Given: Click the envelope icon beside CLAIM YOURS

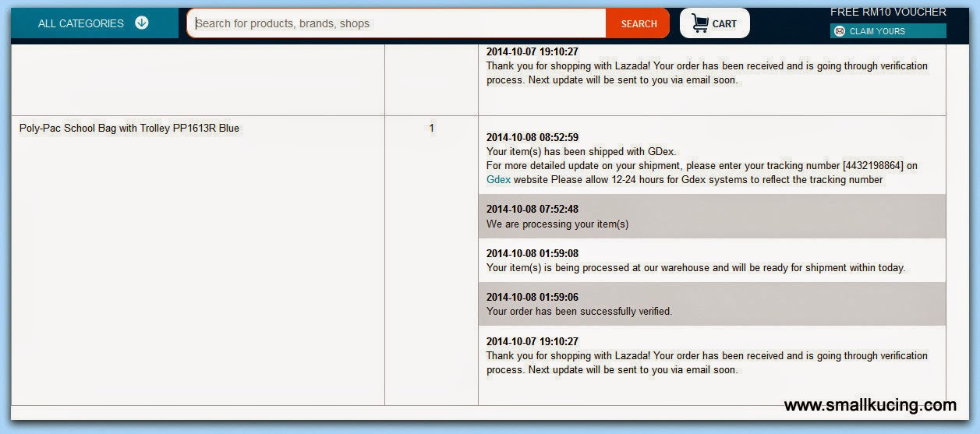Looking at the screenshot, I should pos(840,31).
